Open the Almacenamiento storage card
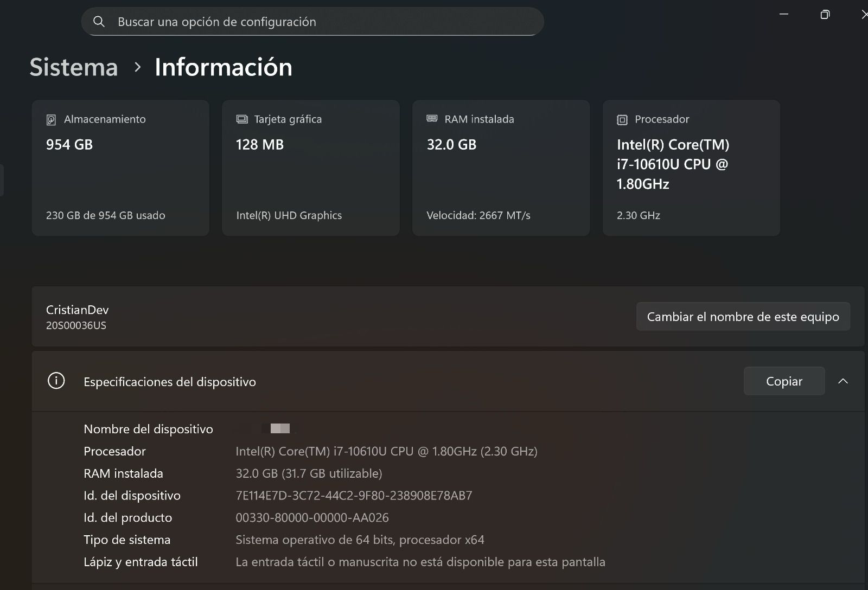 (120, 168)
